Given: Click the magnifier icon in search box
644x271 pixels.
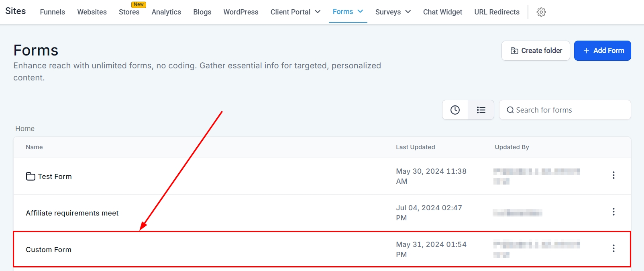Looking at the screenshot, I should [x=510, y=110].
